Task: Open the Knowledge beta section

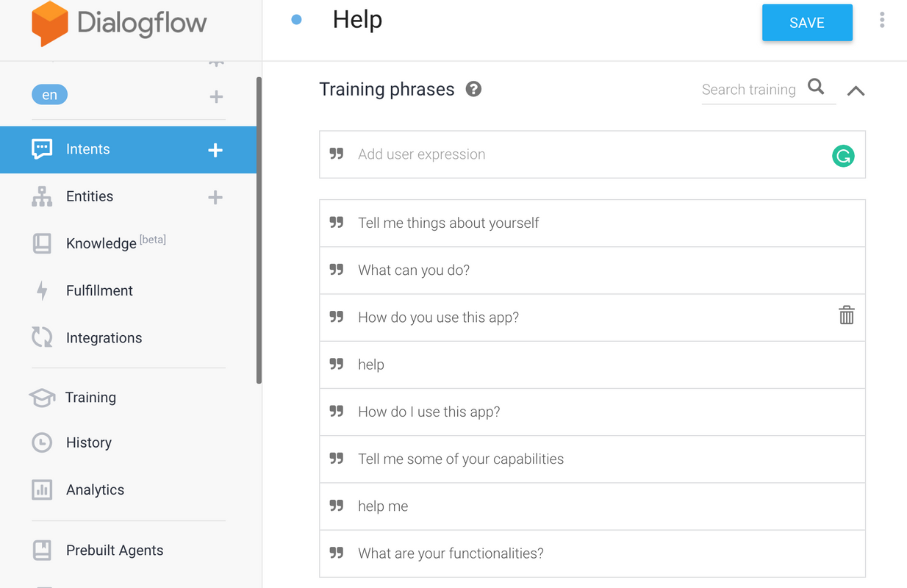Action: point(101,243)
